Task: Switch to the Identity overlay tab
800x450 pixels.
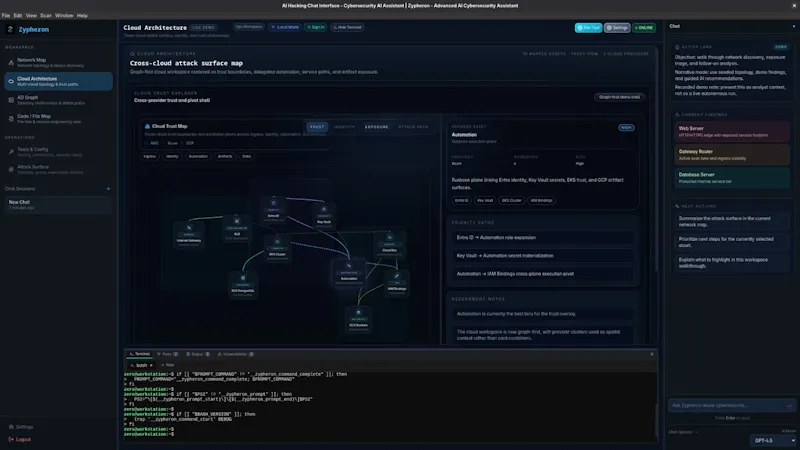Action: coord(344,127)
